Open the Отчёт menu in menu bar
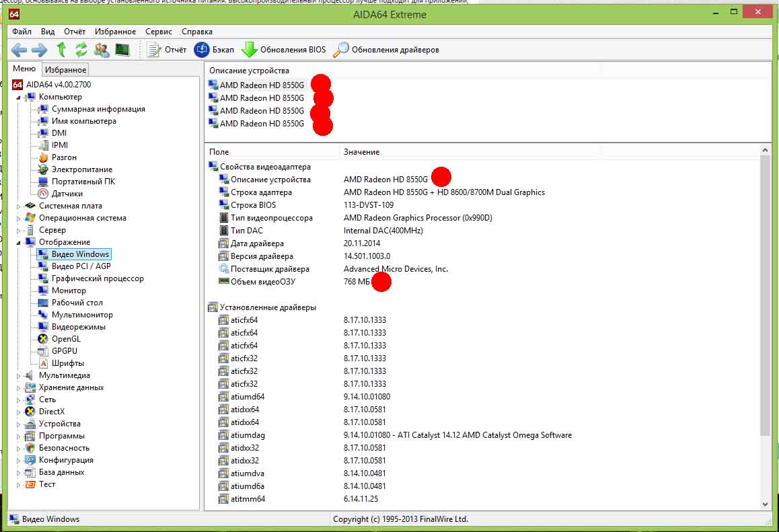779x532 pixels. coord(75,32)
